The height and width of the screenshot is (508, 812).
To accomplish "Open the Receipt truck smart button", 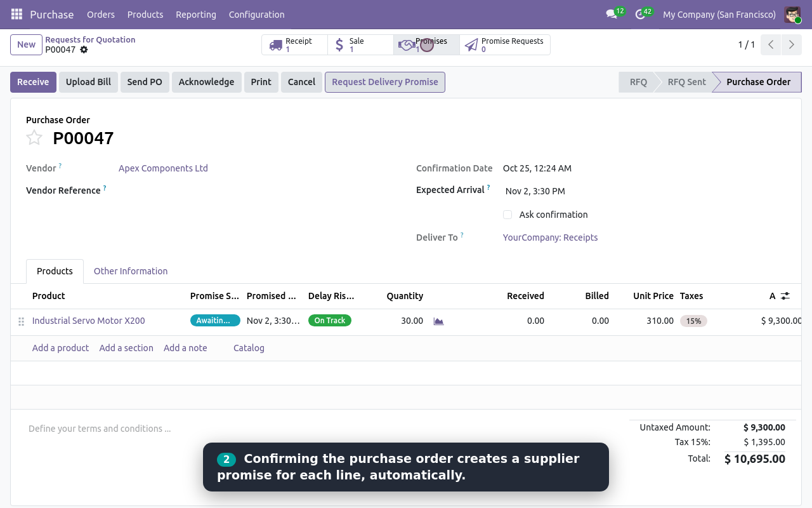I will (x=294, y=45).
